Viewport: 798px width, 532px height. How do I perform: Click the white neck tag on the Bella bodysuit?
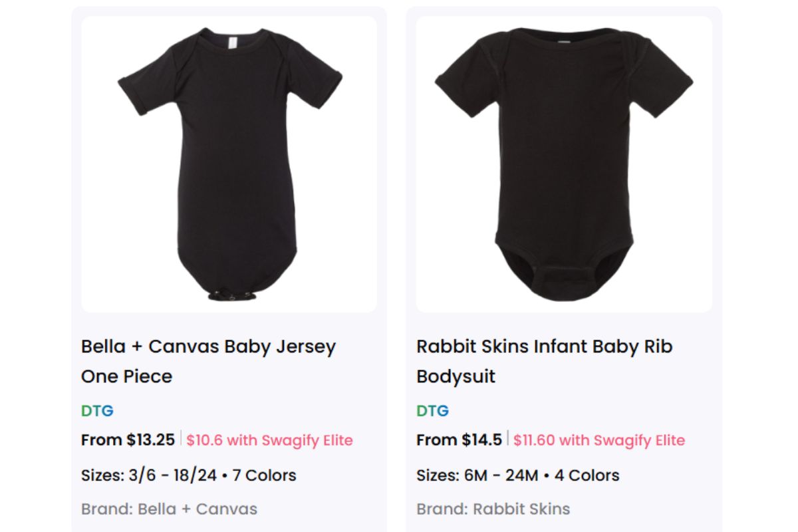[232, 43]
